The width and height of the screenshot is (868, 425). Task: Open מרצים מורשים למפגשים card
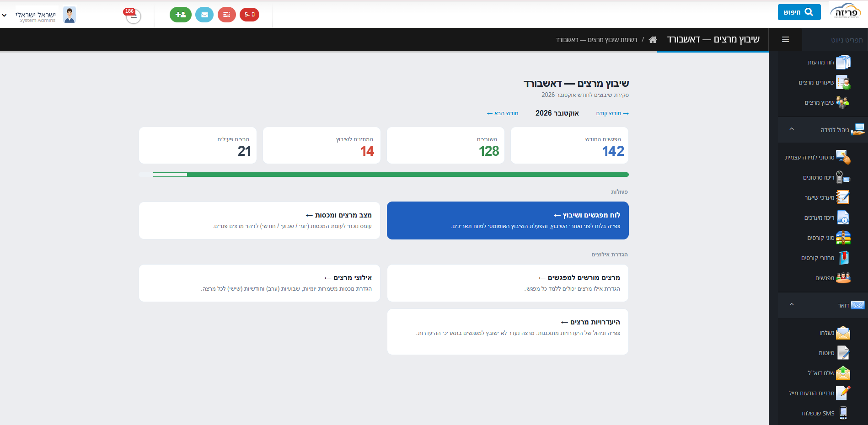coord(508,283)
